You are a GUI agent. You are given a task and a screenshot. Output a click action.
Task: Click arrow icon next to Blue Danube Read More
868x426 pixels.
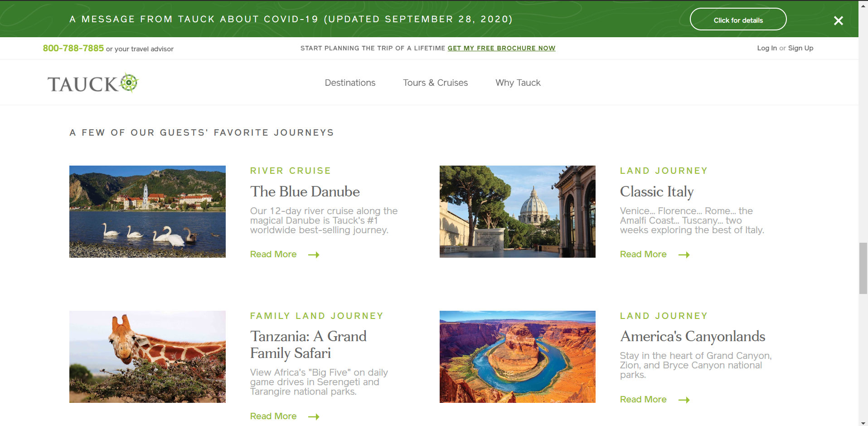(x=314, y=255)
